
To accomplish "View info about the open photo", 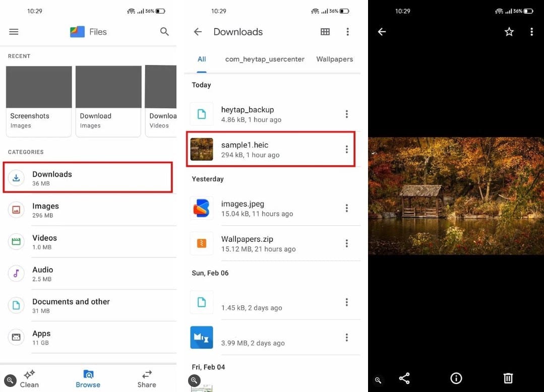I will click(x=456, y=378).
